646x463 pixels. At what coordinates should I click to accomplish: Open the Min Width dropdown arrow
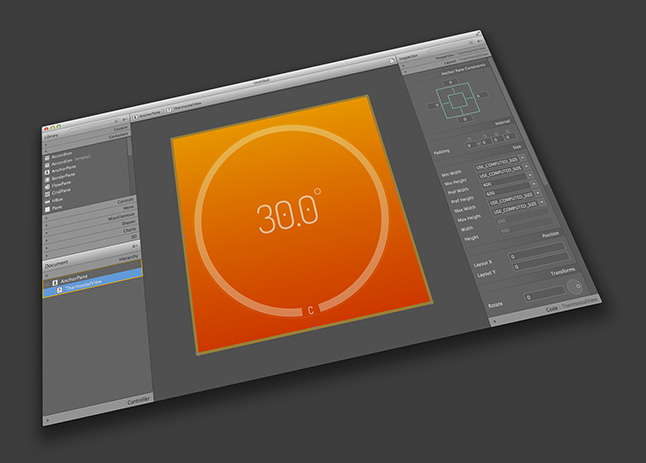pos(522,158)
